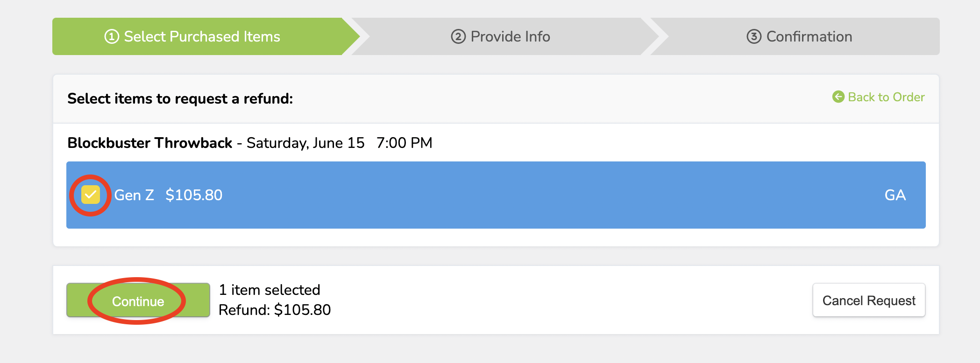Go to the Provide Info step
Screen dimensions: 980x363
coord(510,36)
